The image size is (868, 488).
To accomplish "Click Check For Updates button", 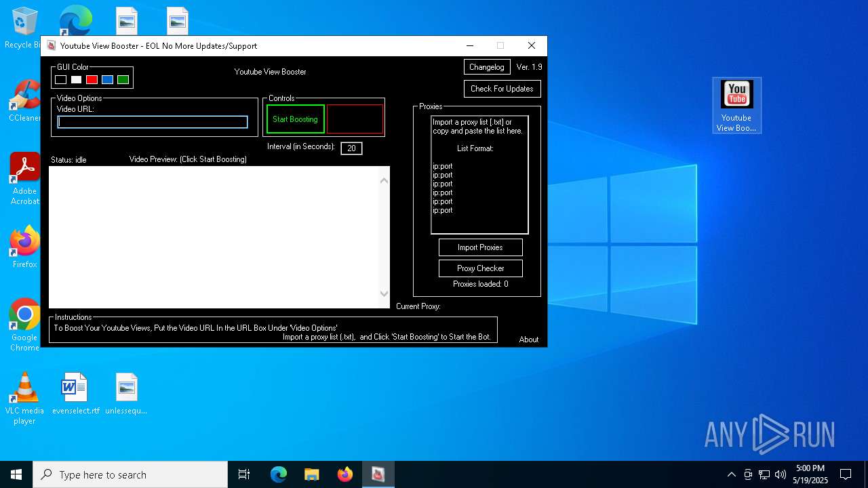I will 502,89.
